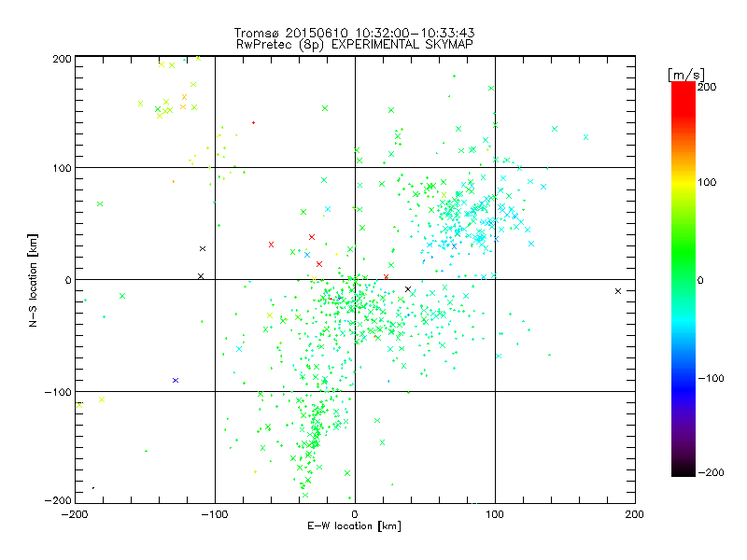The width and height of the screenshot is (747, 560).
Task: Click the N-S axis '200' tick label
Action: (x=62, y=59)
